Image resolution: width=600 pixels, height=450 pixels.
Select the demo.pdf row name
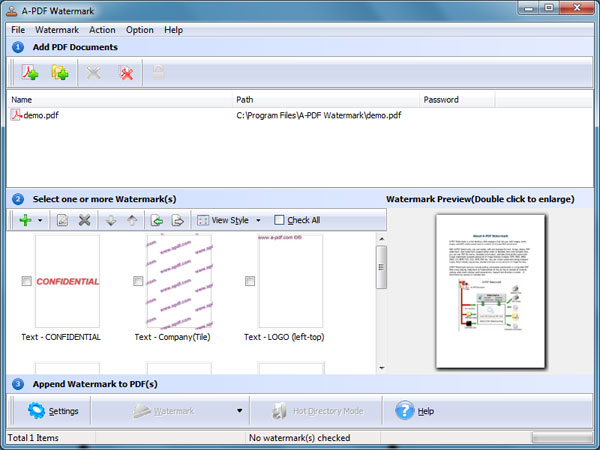click(41, 115)
